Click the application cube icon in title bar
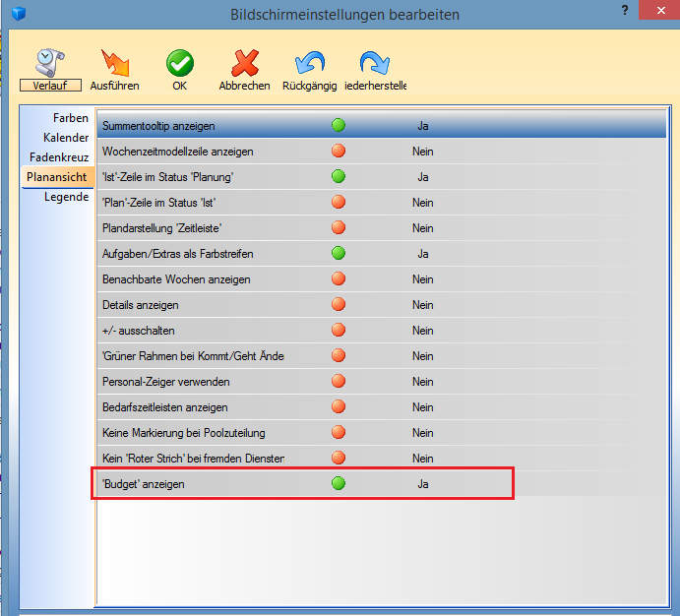 click(x=16, y=15)
